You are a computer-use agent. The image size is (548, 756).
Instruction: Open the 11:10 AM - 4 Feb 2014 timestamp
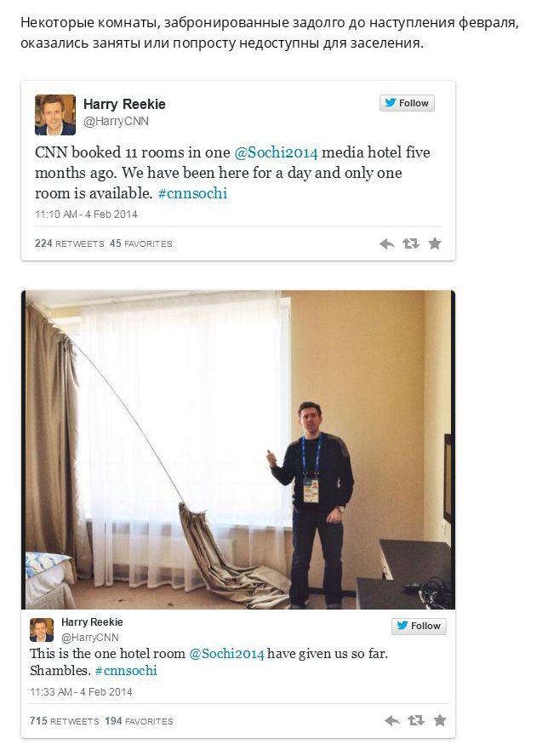coord(86,215)
